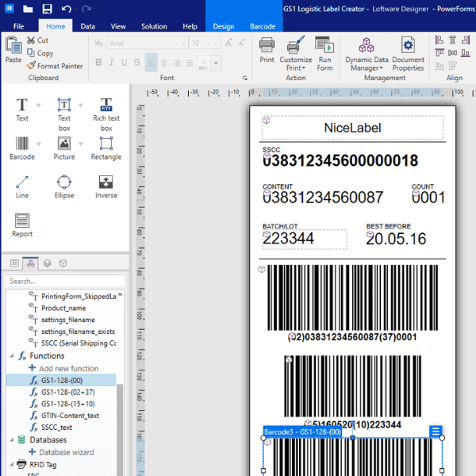Click the explorer Search field
The width and height of the screenshot is (476, 476).
tap(63, 281)
